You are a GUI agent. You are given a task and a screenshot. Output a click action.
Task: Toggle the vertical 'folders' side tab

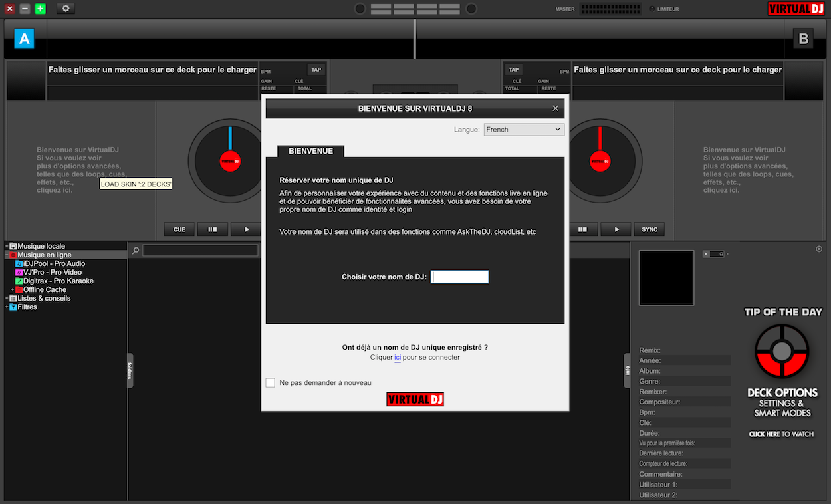point(130,370)
